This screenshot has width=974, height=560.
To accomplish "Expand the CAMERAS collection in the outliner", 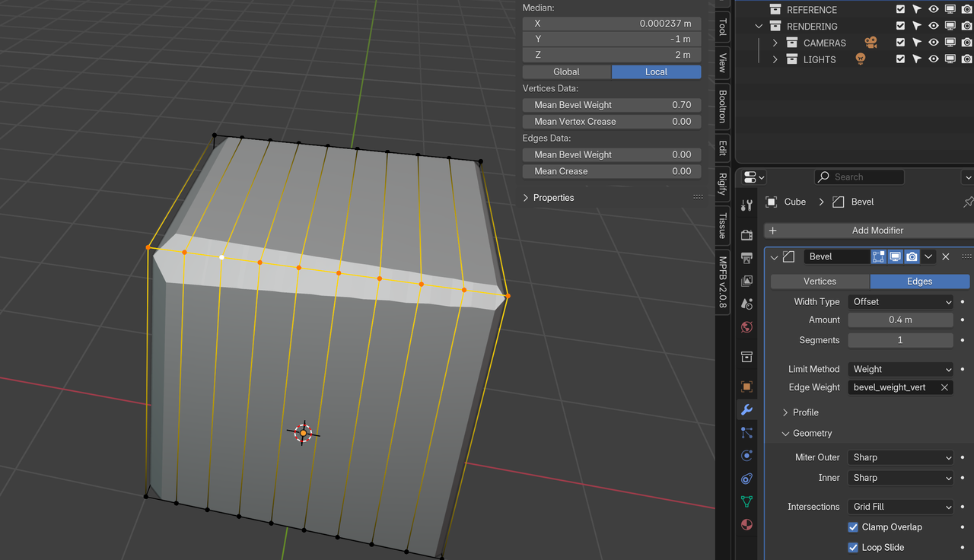I will coord(774,43).
